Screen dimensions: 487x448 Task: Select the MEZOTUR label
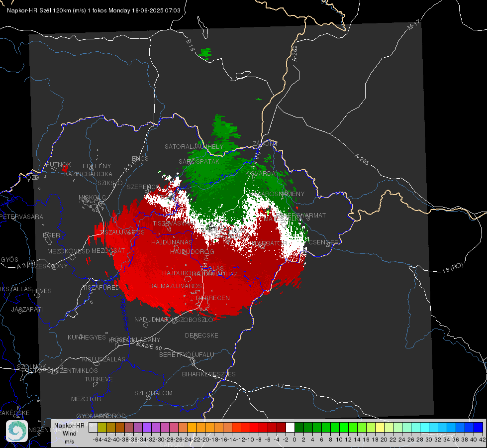coord(86,399)
